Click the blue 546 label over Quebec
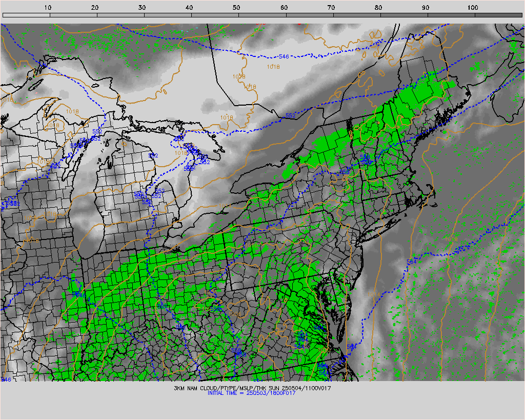The height and width of the screenshot is (420, 525). coord(284,56)
